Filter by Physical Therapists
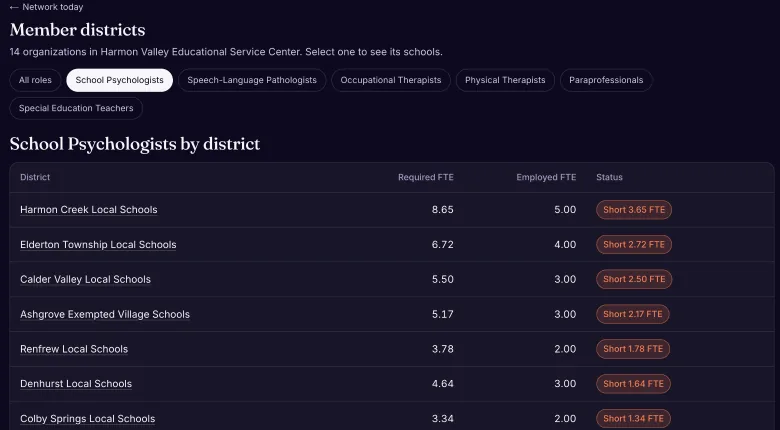 point(505,80)
